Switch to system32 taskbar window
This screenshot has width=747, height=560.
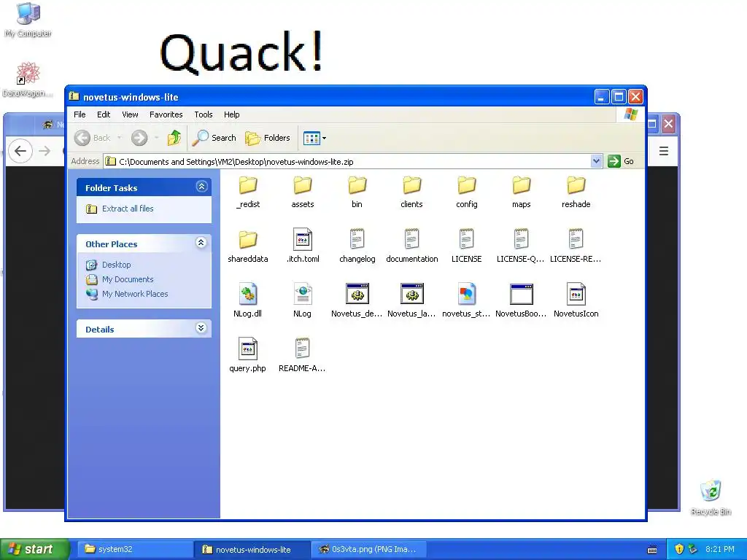(x=134, y=549)
